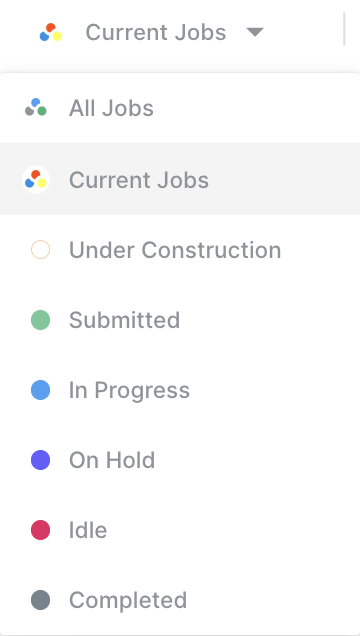The width and height of the screenshot is (360, 636).
Task: Click the vertical divider next to dropdown
Action: pos(344,29)
